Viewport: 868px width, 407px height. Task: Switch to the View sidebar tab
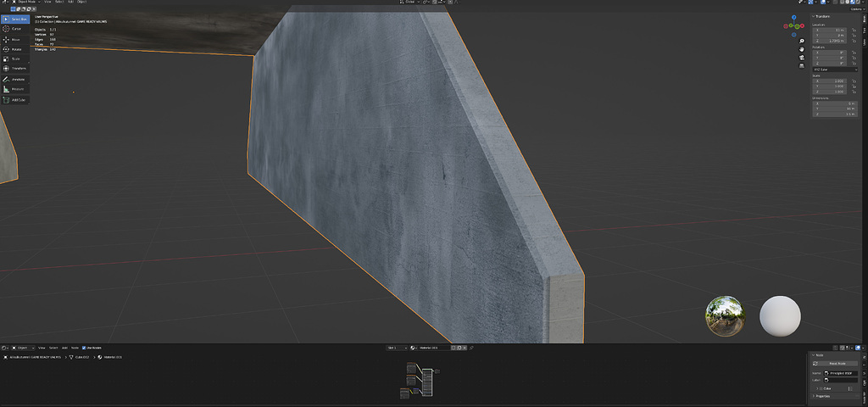[865, 42]
